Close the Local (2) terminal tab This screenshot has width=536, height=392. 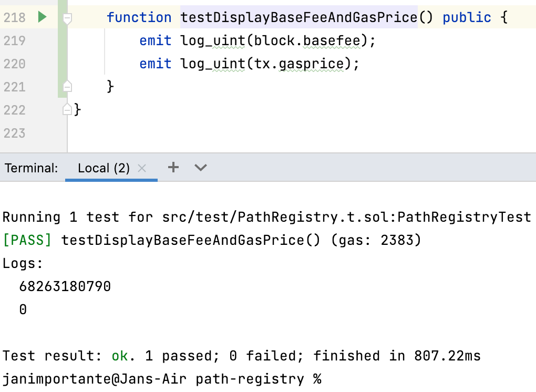(x=141, y=168)
